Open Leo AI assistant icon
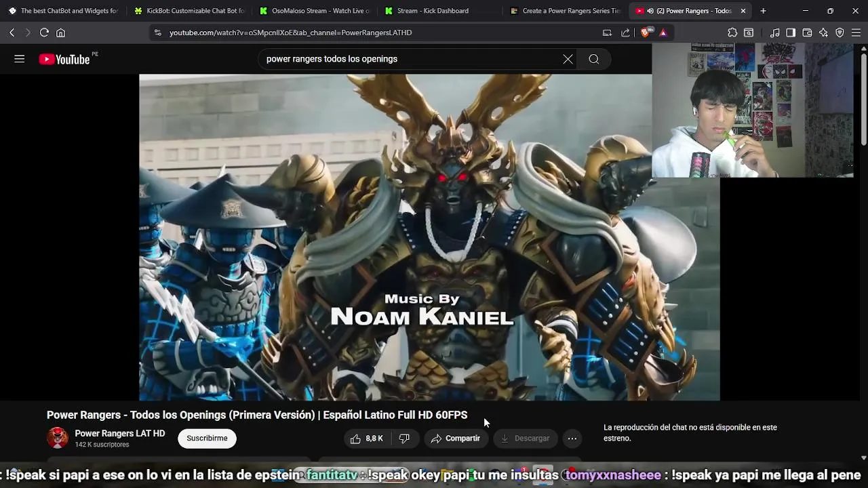The height and width of the screenshot is (488, 868). click(x=823, y=33)
